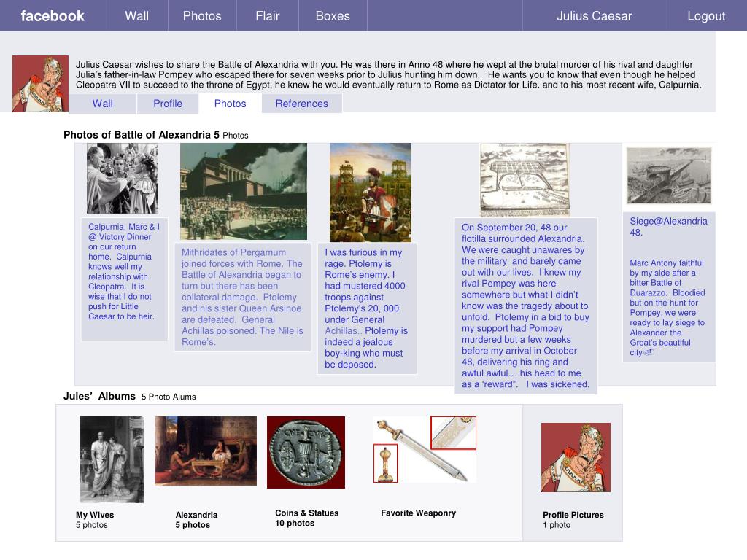Open the Siege@Alexandria engraving photo
The width and height of the screenshot is (747, 560).
669,176
